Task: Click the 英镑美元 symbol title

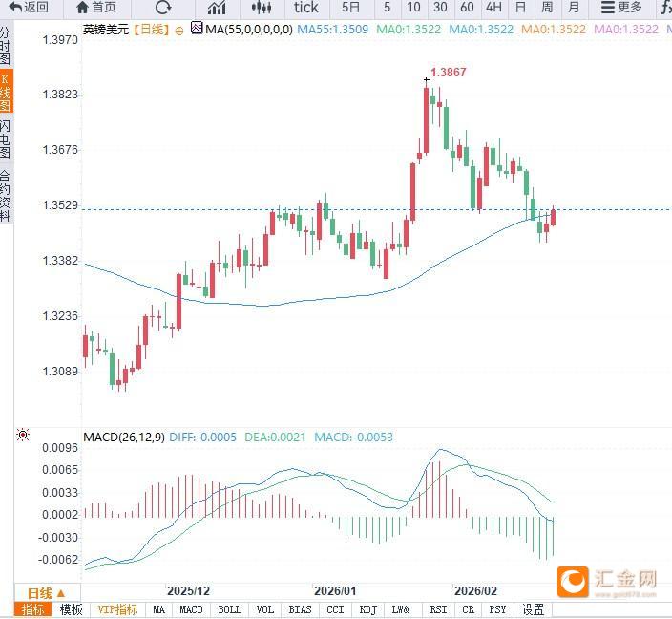Action: (x=105, y=30)
